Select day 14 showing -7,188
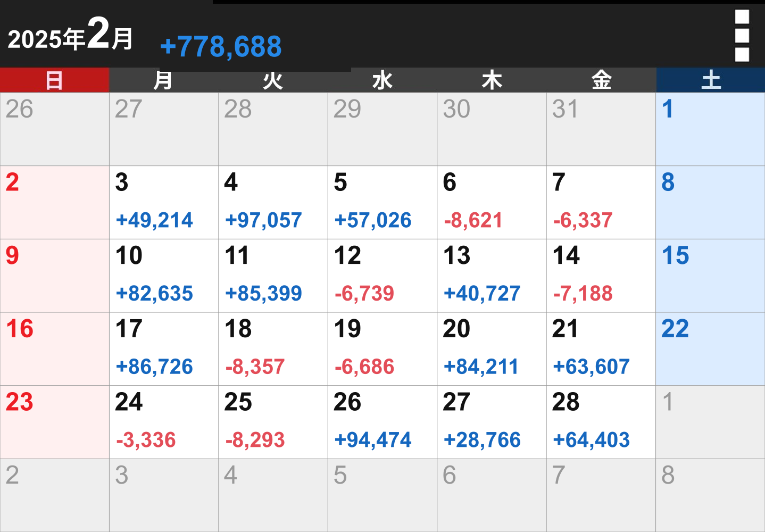Screen dimensions: 765x532 pyautogui.click(x=601, y=276)
